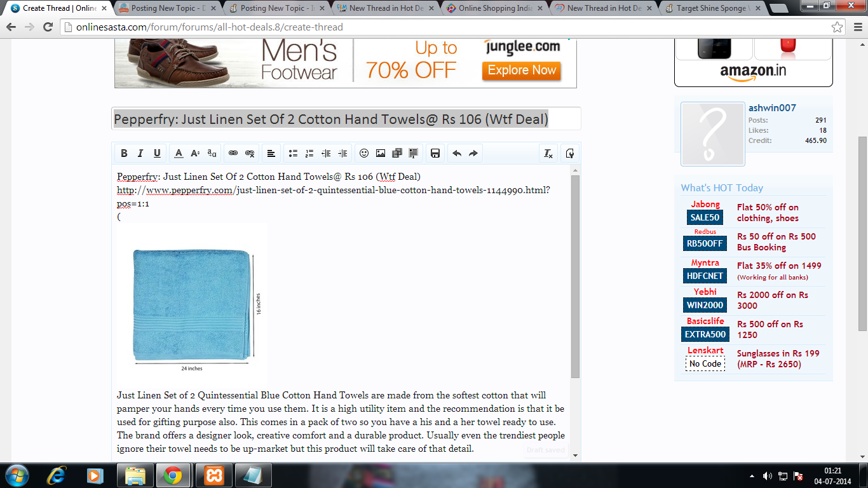
Task: Show hidden system tray icons
Action: [752, 476]
